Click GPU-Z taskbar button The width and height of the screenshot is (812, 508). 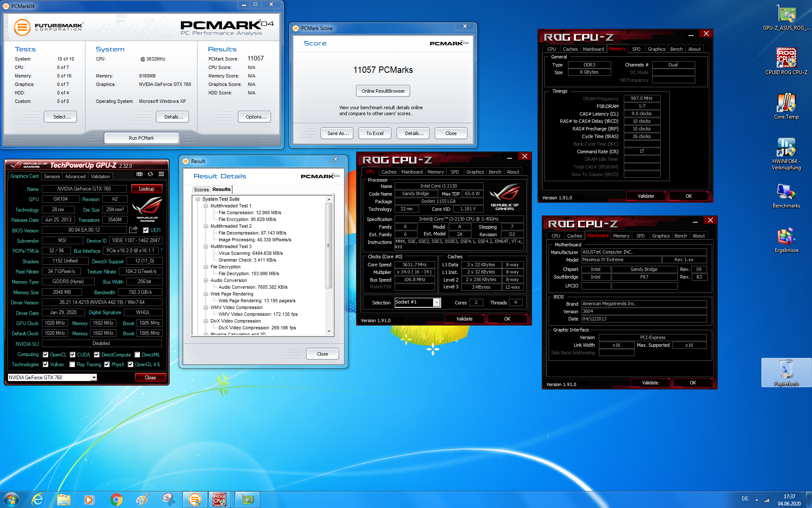coord(247,500)
